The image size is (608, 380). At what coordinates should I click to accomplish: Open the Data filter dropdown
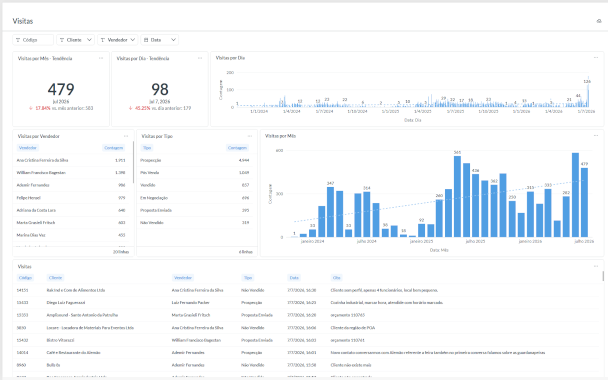click(x=159, y=40)
